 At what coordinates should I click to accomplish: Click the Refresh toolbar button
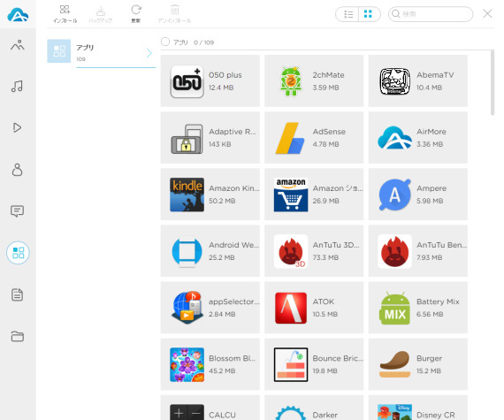pos(135,14)
